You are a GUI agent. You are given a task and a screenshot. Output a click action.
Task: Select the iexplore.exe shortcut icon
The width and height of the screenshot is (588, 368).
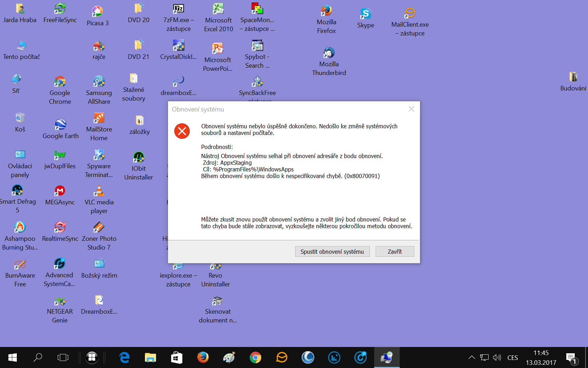[178, 275]
